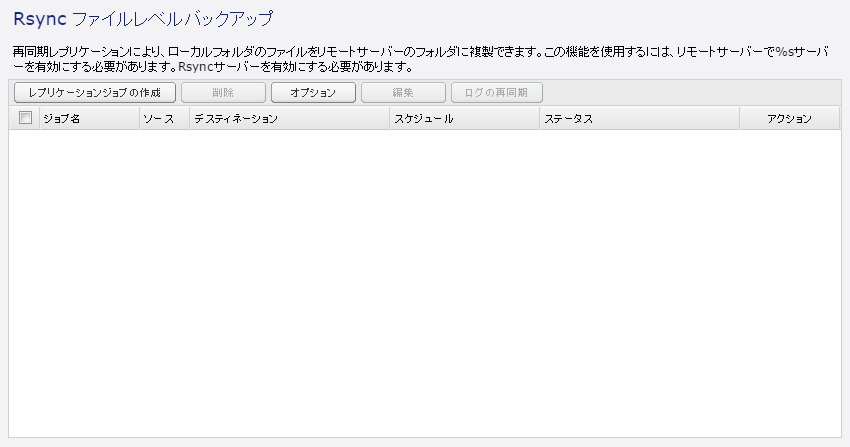
Task: Click the Rsync ファイルレベルバックアップ title
Action: [x=143, y=19]
